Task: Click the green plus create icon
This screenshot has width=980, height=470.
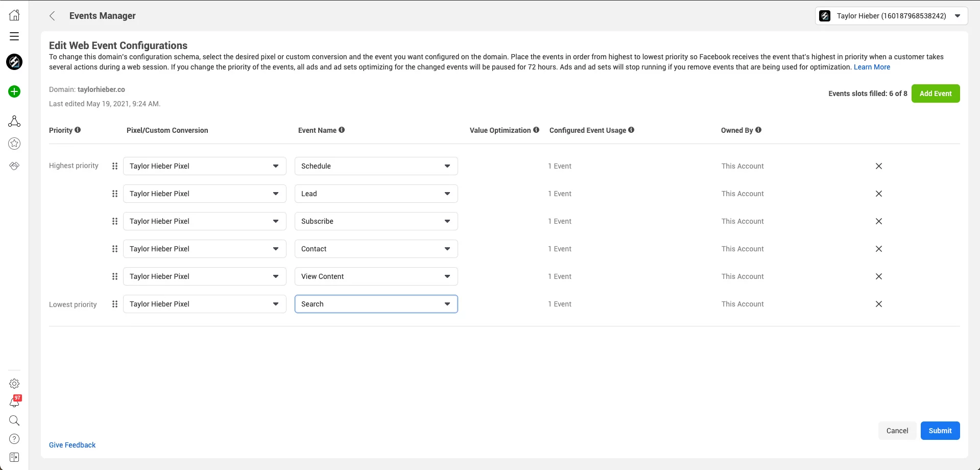Action: pos(14,92)
